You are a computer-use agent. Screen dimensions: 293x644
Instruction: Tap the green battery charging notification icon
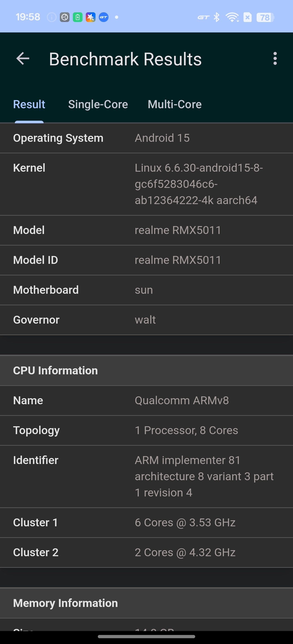(x=78, y=17)
